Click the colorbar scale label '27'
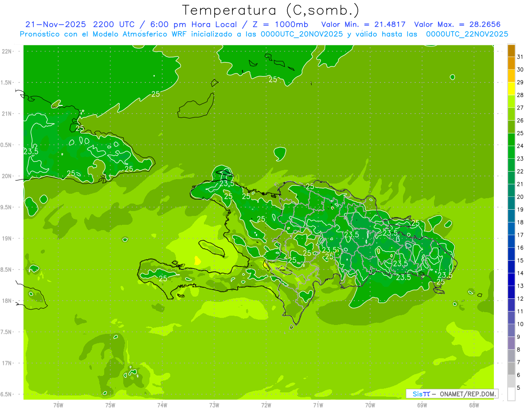This screenshot has width=532, height=411. [x=520, y=108]
